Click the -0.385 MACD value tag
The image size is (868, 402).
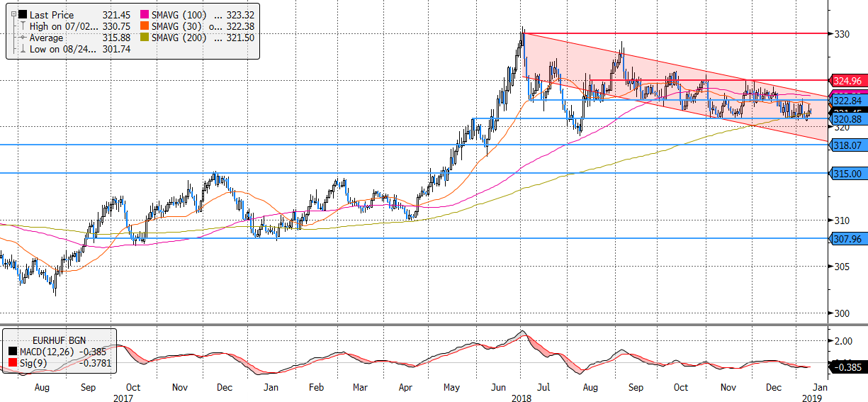[847, 367]
